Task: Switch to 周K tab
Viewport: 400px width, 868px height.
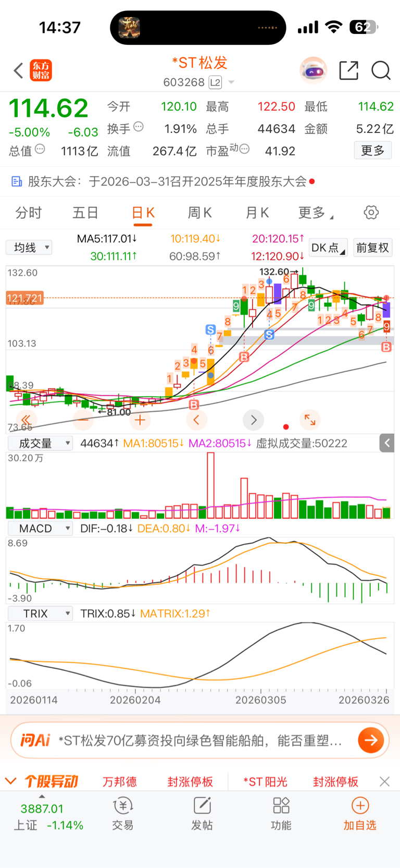Action: [200, 213]
